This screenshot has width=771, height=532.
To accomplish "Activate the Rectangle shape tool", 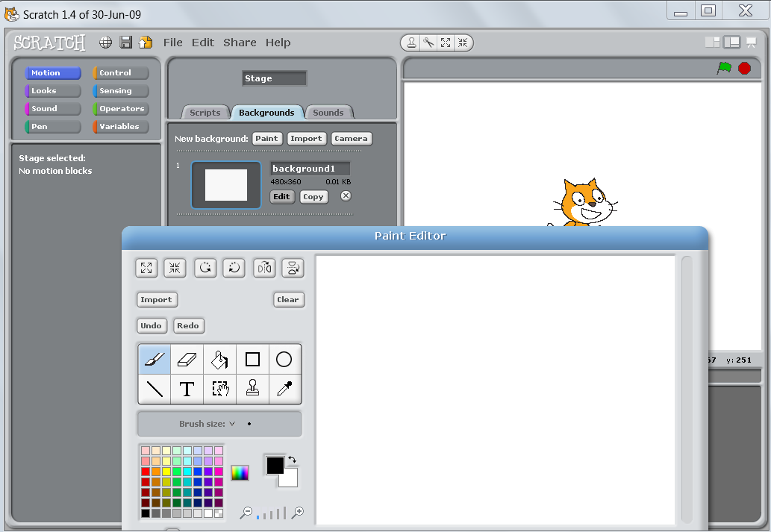I will point(252,359).
